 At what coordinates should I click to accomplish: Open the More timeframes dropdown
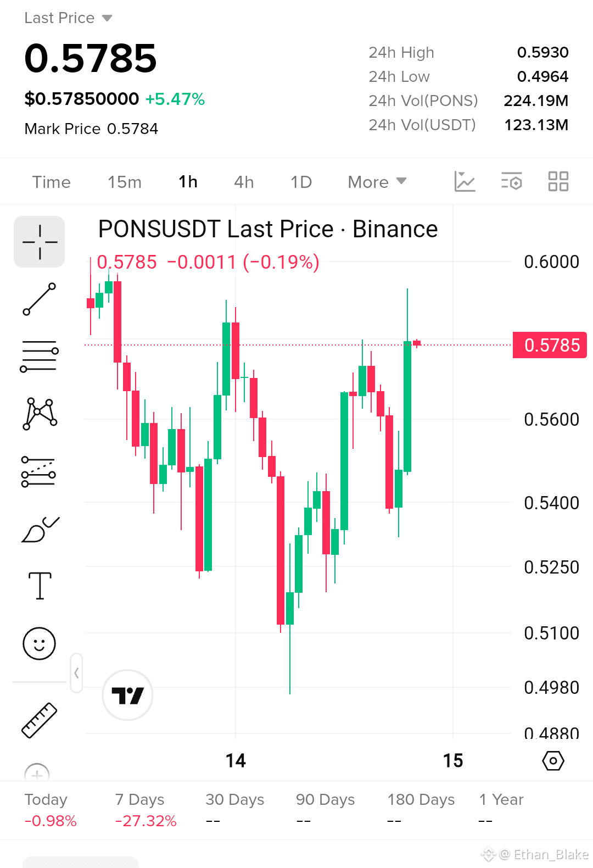tap(377, 182)
